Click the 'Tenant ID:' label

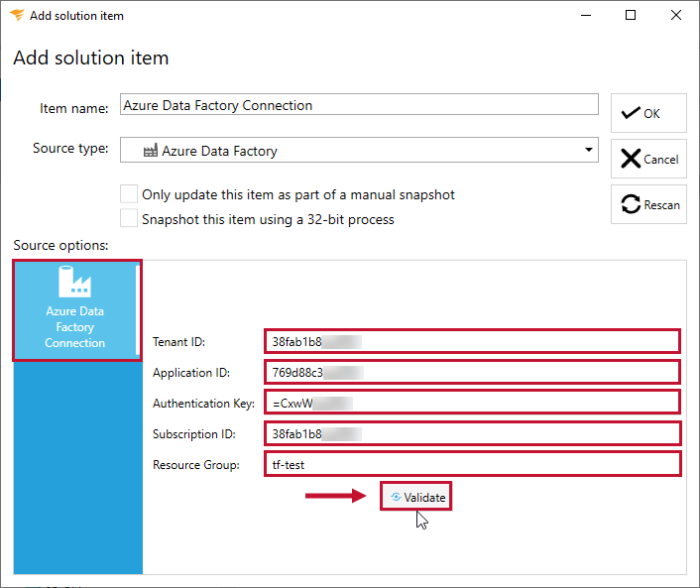click(x=178, y=342)
